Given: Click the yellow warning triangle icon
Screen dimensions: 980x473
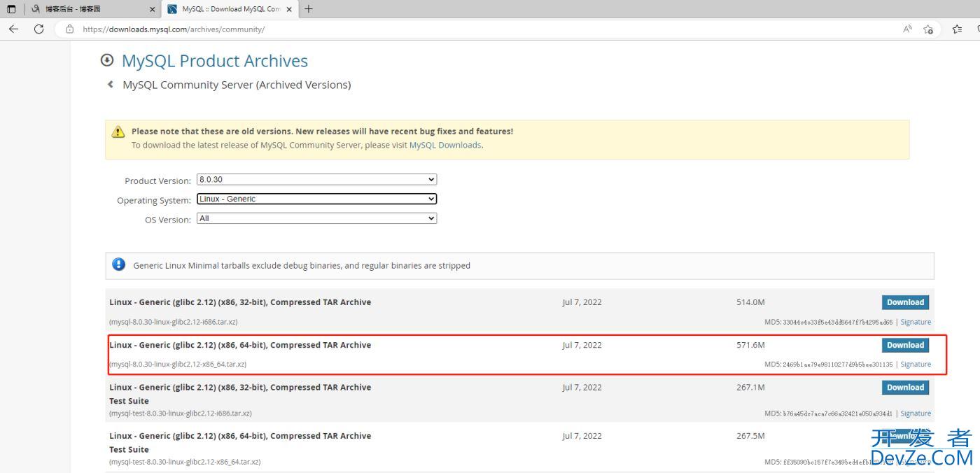Looking at the screenshot, I should click(118, 132).
